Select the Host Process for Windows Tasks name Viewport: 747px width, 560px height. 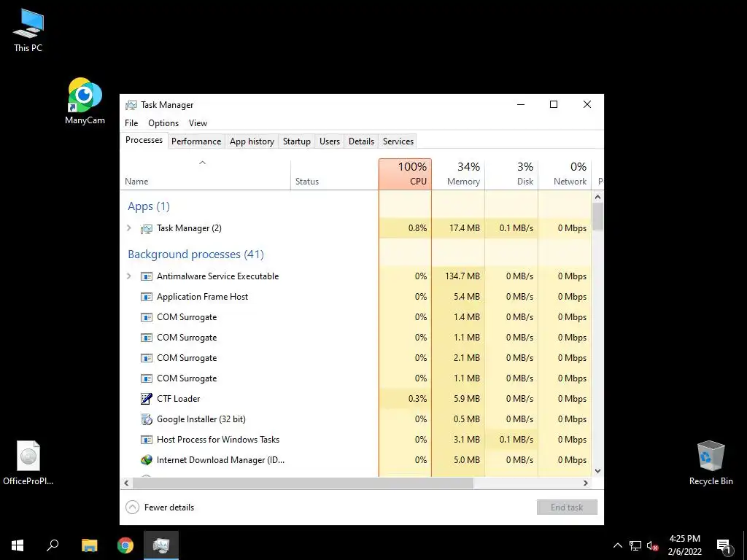pyautogui.click(x=218, y=440)
